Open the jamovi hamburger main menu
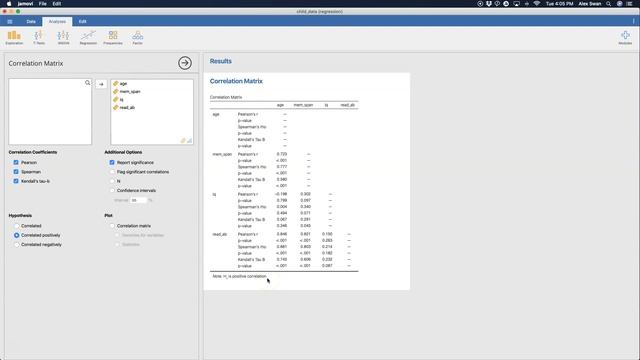Image resolution: width=640 pixels, height=360 pixels. point(10,22)
